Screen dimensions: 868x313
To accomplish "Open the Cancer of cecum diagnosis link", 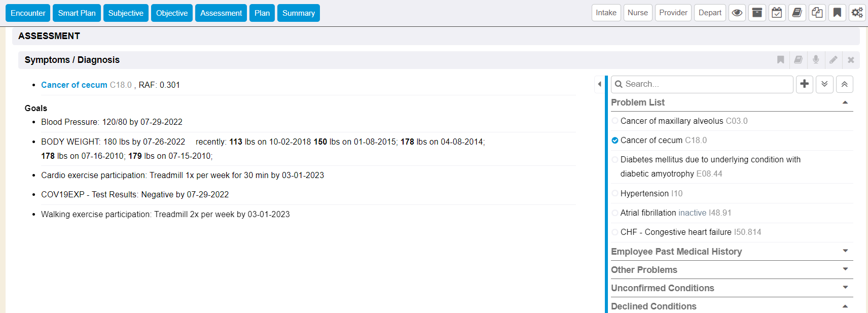I will tap(74, 85).
